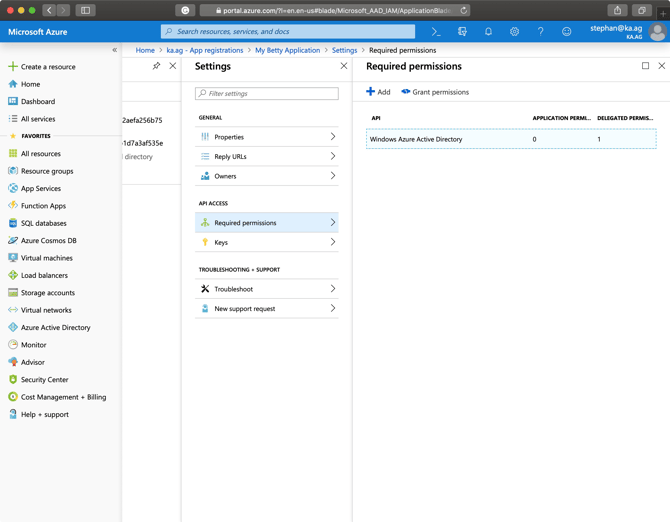Expand the New support request chevron
670x522 pixels.
tap(332, 308)
